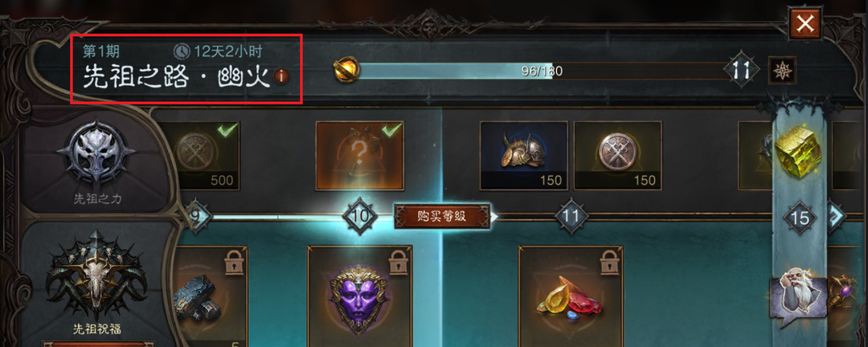The width and height of the screenshot is (868, 347).
Task: Click the 购买等级 button
Action: tap(442, 216)
